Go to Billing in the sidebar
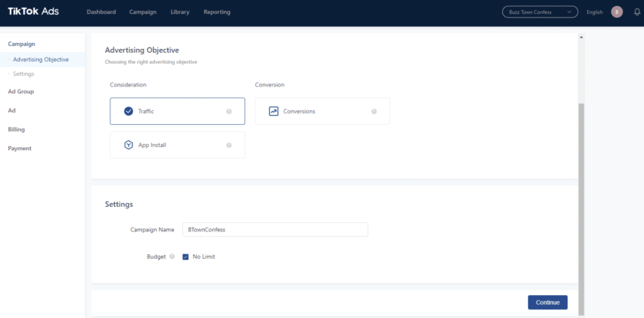Screen dimensions: 644x318 click(16, 129)
